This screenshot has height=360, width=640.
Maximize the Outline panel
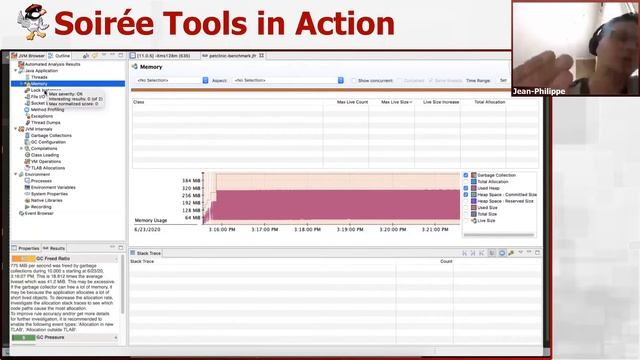click(x=121, y=55)
